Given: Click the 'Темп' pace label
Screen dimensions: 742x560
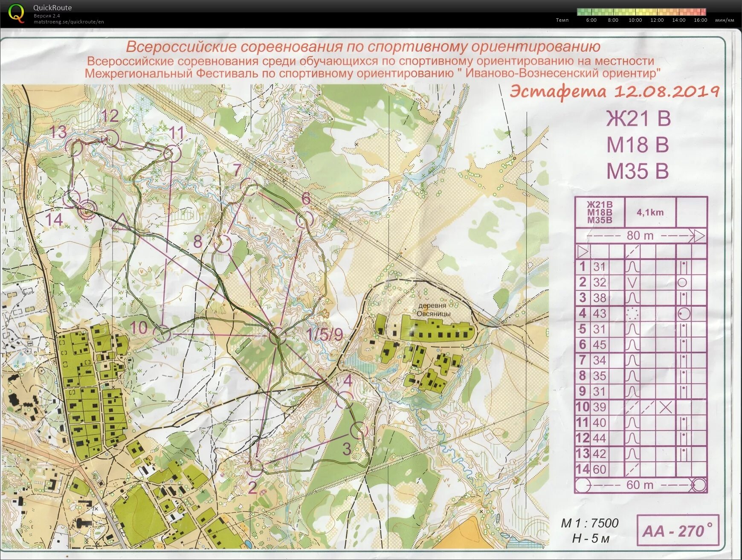Looking at the screenshot, I should [x=562, y=20].
